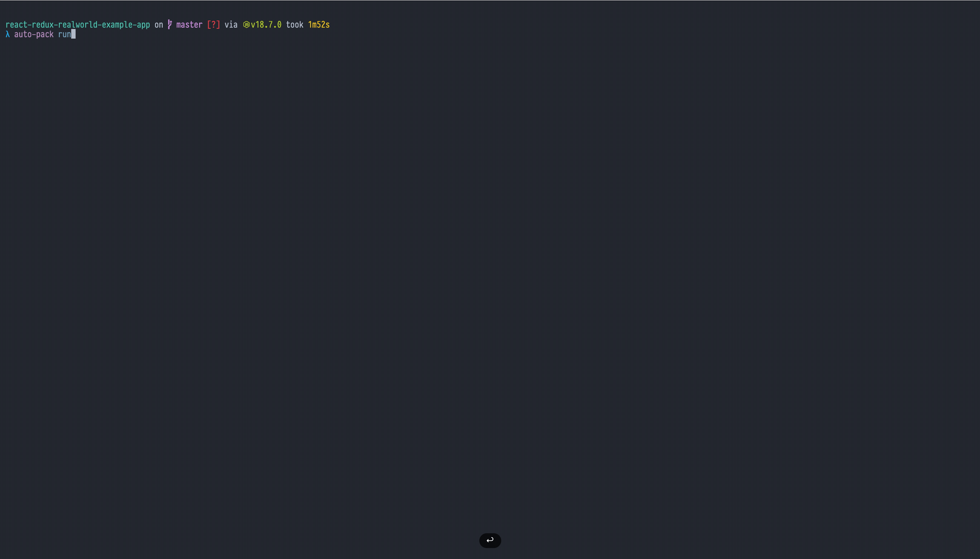Click the 'master' branch name
Image resolution: width=980 pixels, height=559 pixels.
[189, 25]
